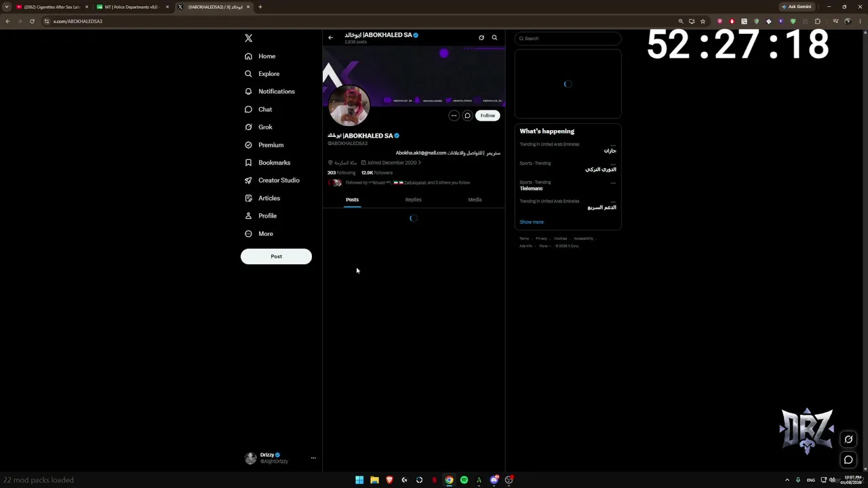Screen dimensions: 868x488
Task: Switch to the Cigarettes After Sex browser tab
Action: point(52,7)
